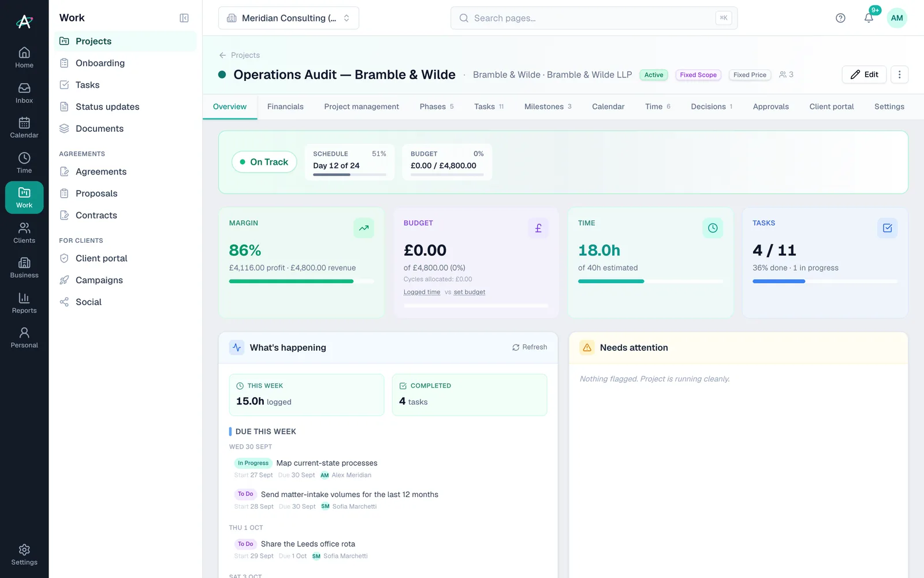Switch to the Financials tab
The image size is (924, 578).
click(285, 106)
